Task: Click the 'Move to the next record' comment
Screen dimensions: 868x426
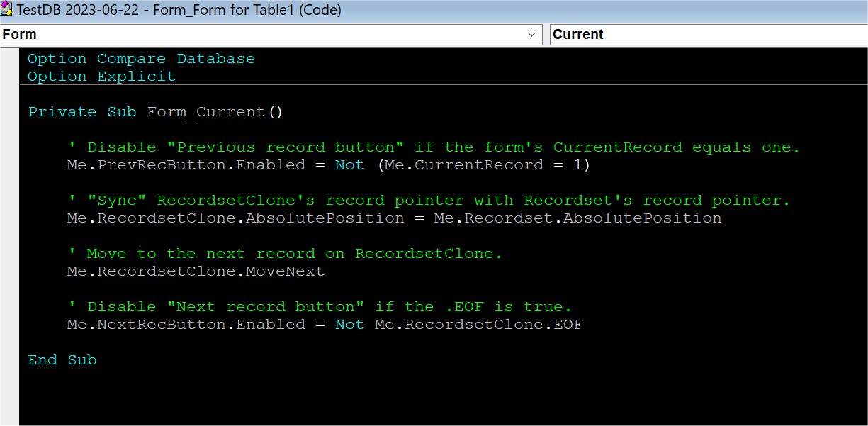Action: coord(284,254)
